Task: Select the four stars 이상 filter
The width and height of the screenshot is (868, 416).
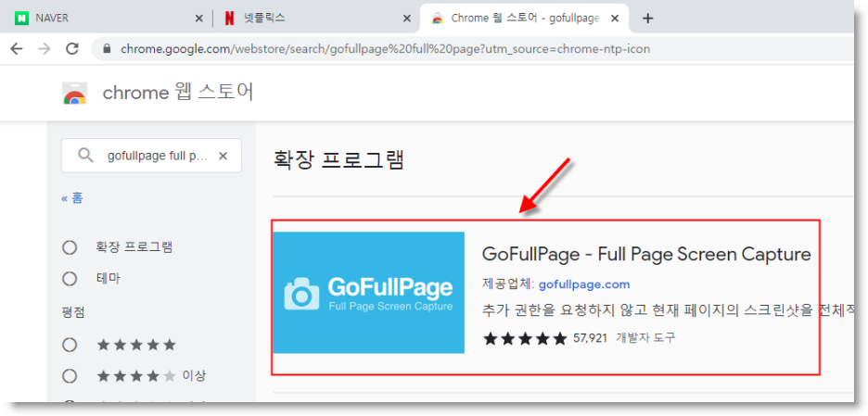Action: click(x=70, y=377)
